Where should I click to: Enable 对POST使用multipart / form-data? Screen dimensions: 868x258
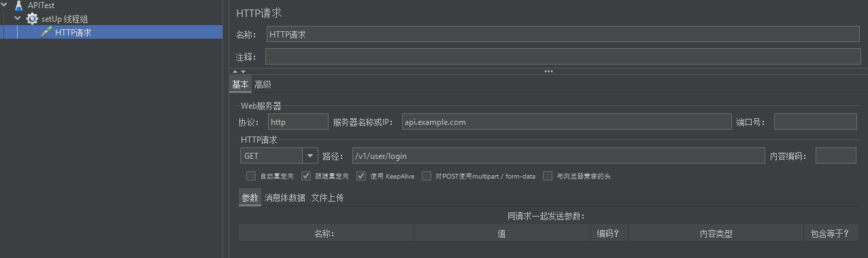(x=427, y=176)
